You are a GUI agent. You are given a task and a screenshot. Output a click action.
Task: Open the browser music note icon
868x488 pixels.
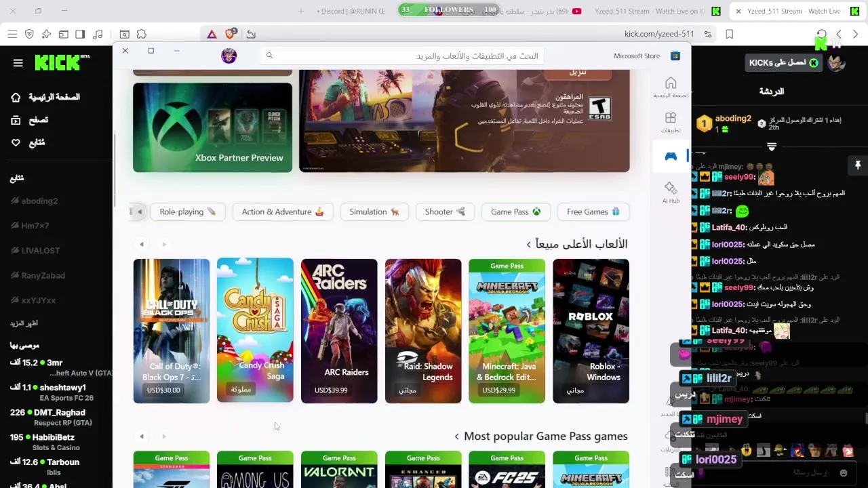(98, 34)
